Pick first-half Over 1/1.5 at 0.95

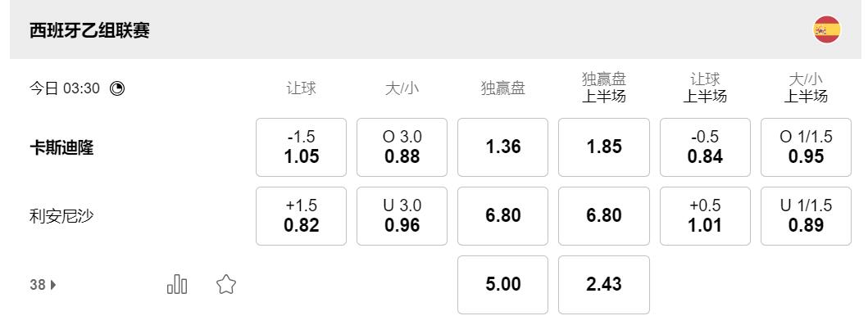806,147
